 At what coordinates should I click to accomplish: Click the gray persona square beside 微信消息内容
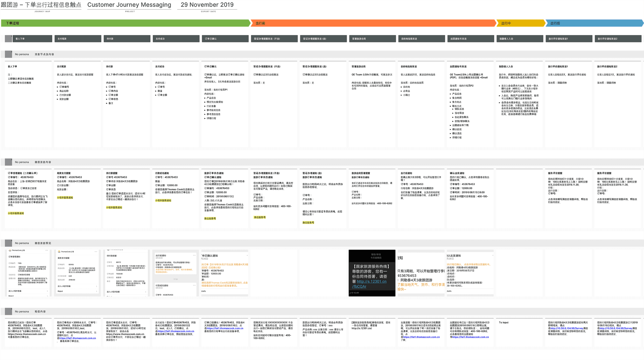(x=9, y=162)
